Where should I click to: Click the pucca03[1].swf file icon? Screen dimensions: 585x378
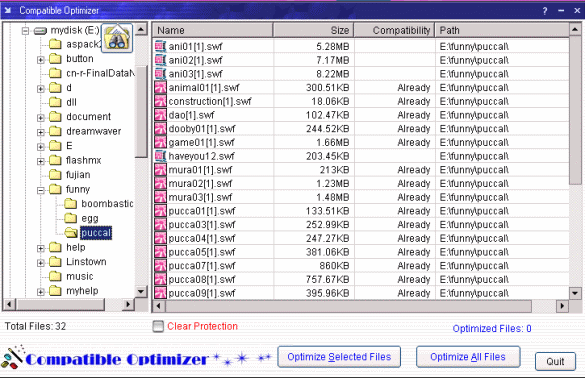(x=160, y=225)
